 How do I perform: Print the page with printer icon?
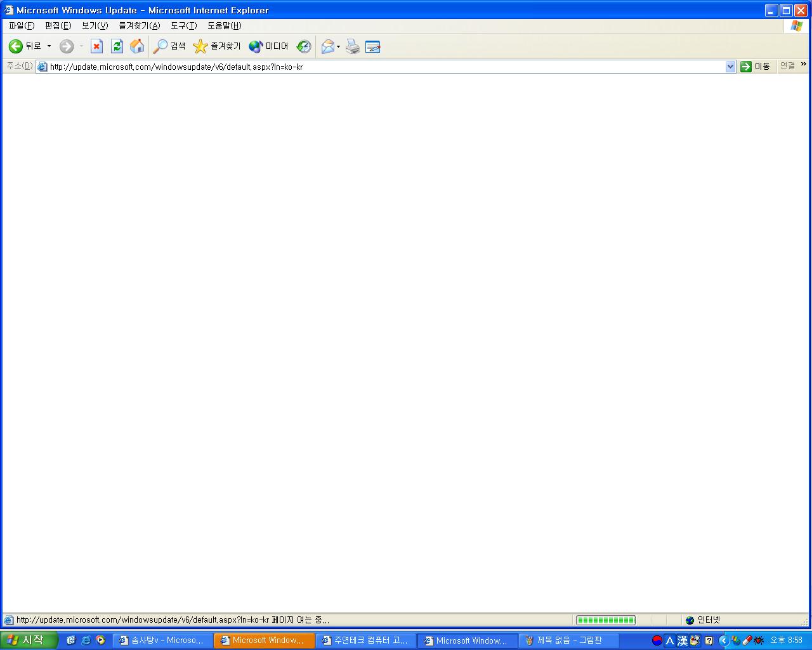point(353,46)
